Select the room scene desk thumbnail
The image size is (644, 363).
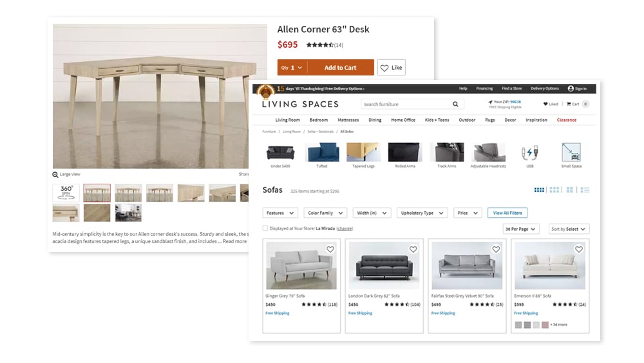point(128,213)
